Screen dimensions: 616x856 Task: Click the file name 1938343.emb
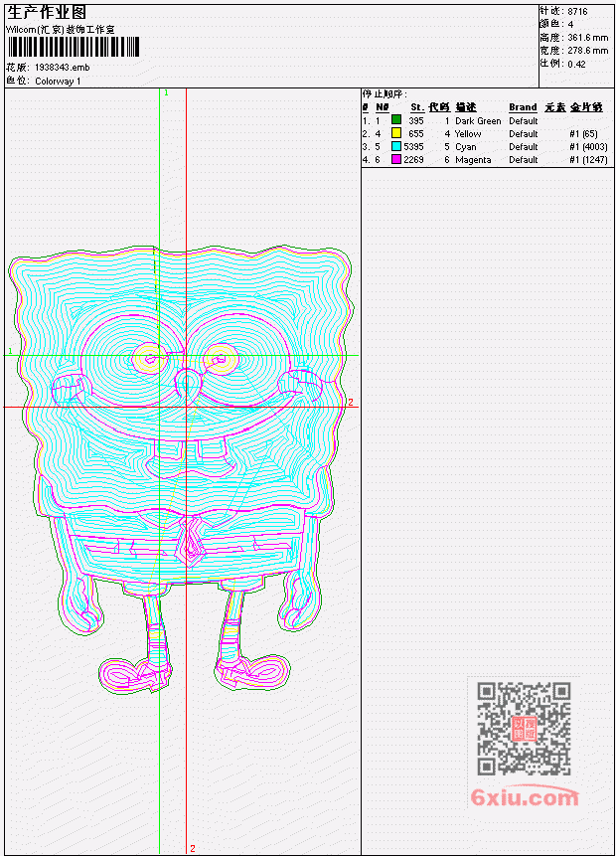coord(62,68)
